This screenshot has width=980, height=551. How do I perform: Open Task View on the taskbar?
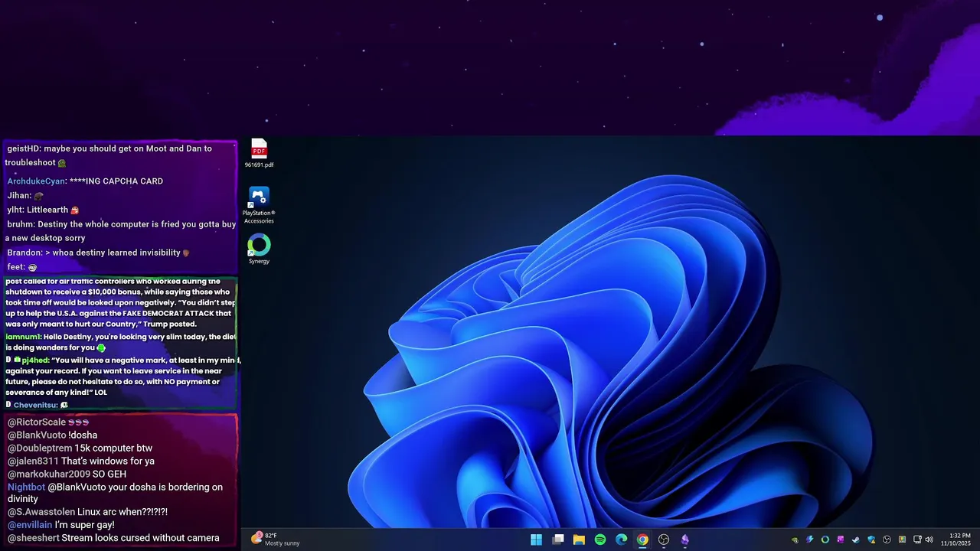[x=558, y=540]
